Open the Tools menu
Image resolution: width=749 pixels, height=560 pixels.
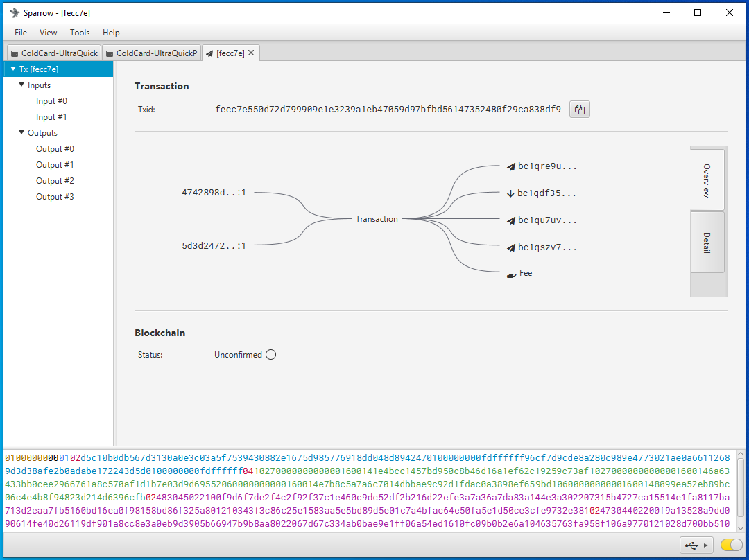[80, 33]
